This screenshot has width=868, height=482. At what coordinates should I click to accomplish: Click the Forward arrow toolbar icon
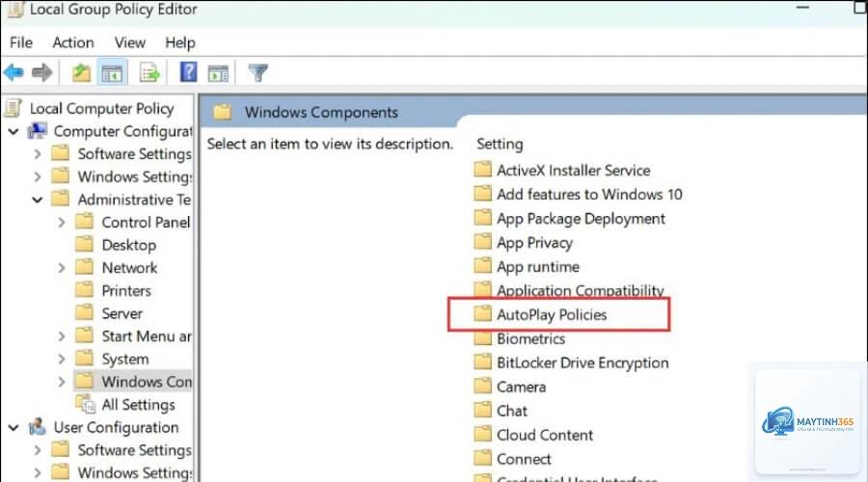tap(42, 72)
